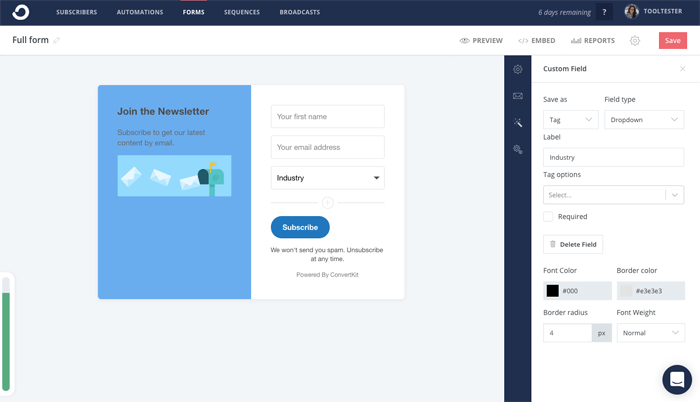Open the Field type Dropdown selector
This screenshot has width=700, height=402.
pos(644,120)
